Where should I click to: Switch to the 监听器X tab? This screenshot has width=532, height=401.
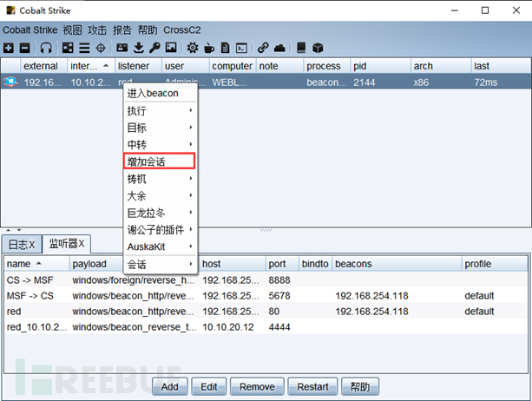pyautogui.click(x=67, y=244)
